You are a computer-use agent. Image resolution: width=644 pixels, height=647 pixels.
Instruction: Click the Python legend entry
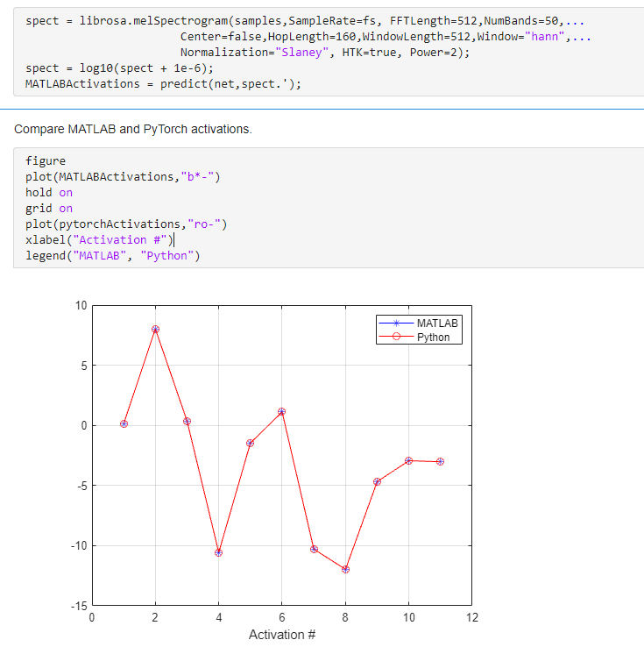pos(414,338)
